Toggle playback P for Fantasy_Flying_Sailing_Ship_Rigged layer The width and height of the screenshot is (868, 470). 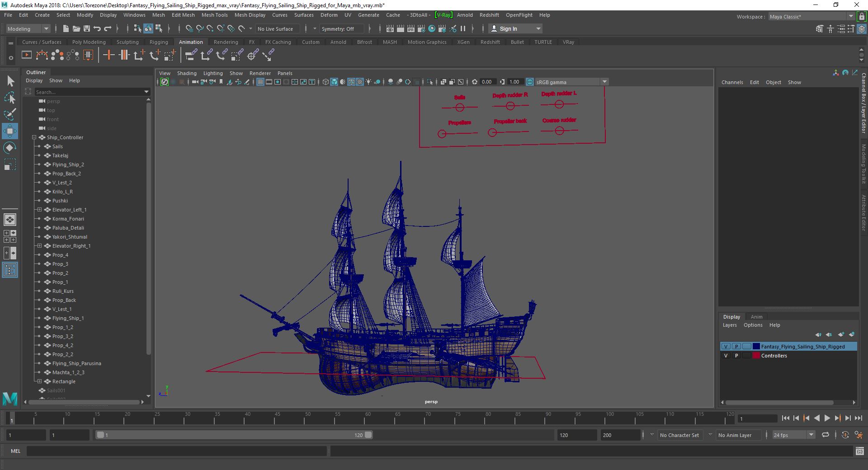tap(736, 347)
